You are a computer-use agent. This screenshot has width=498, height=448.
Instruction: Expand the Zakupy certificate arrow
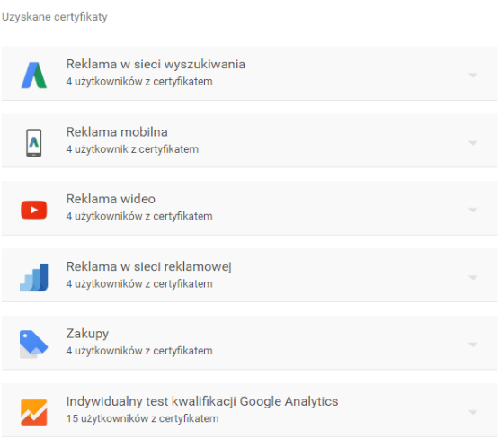473,345
